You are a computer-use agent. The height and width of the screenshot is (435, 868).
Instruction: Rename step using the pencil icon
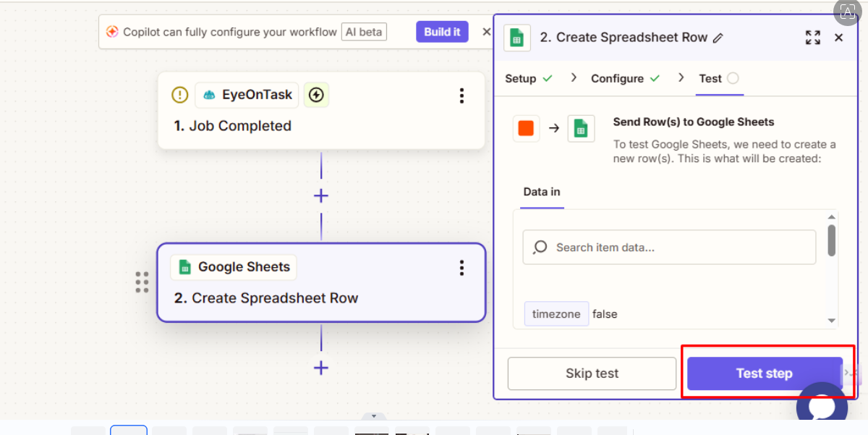click(718, 38)
